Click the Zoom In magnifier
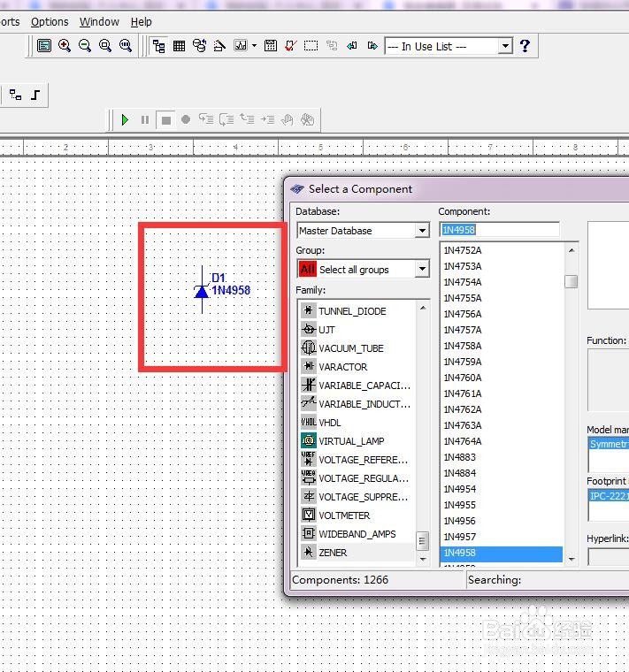Viewport: 629px width, 672px height. pos(65,45)
